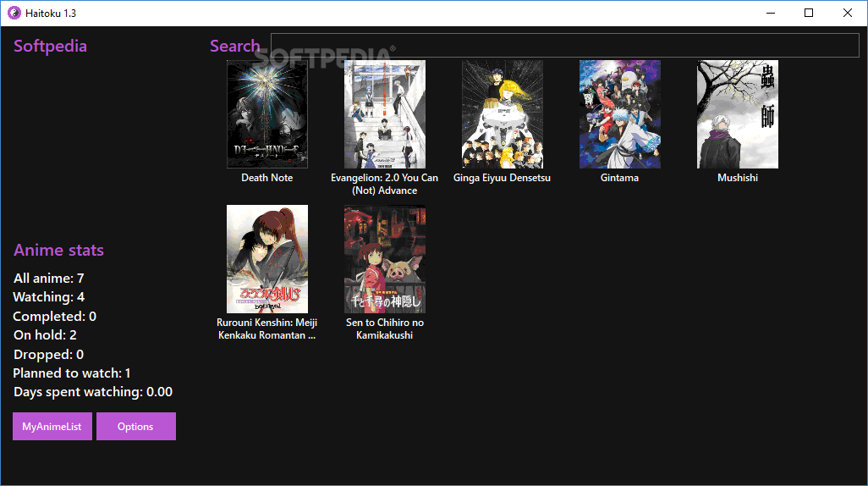
Task: Click the Haitoku app icon in title bar
Action: (x=14, y=13)
